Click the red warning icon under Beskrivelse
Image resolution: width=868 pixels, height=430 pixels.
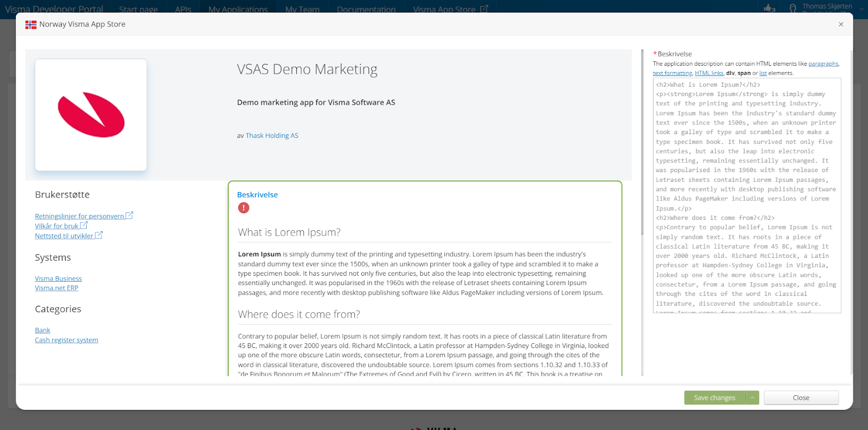[243, 208]
